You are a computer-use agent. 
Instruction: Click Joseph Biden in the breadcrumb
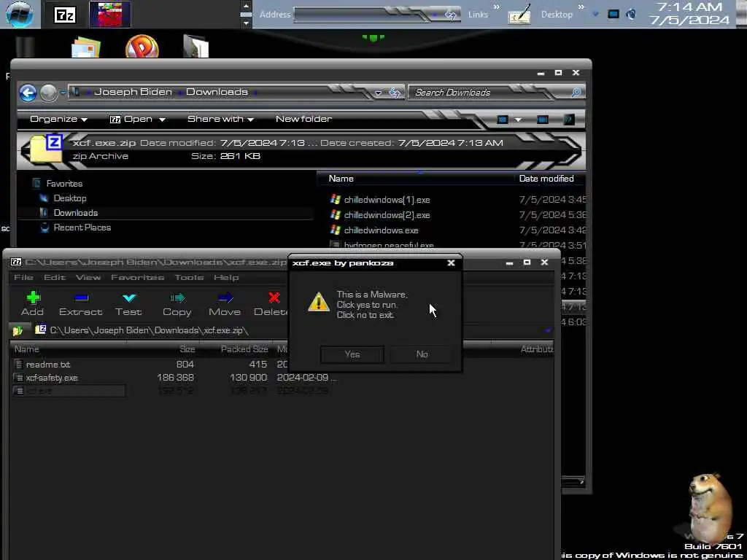click(133, 92)
